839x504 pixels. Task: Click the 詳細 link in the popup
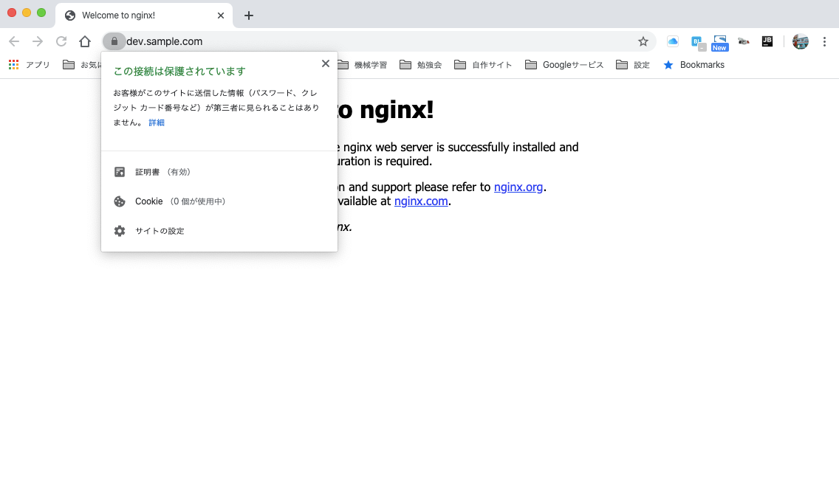tap(157, 122)
